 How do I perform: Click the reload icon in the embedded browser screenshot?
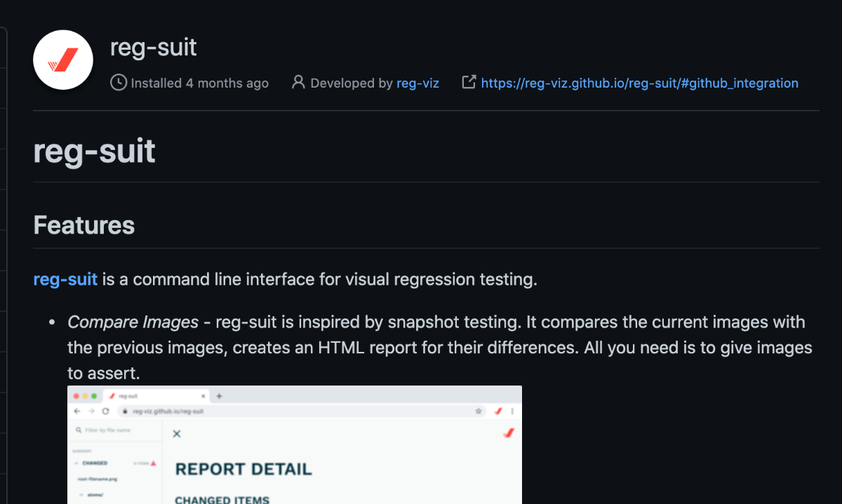105,411
